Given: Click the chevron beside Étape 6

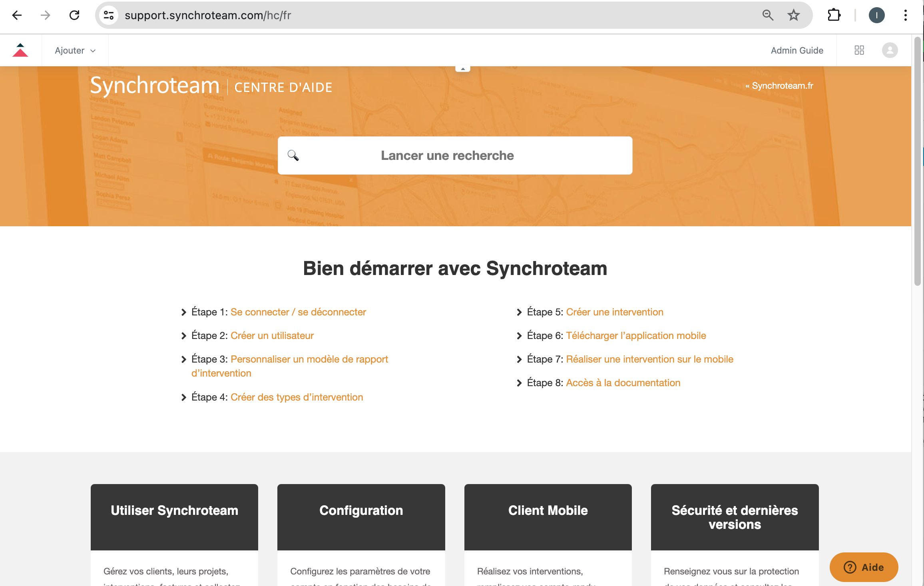Looking at the screenshot, I should [x=520, y=336].
